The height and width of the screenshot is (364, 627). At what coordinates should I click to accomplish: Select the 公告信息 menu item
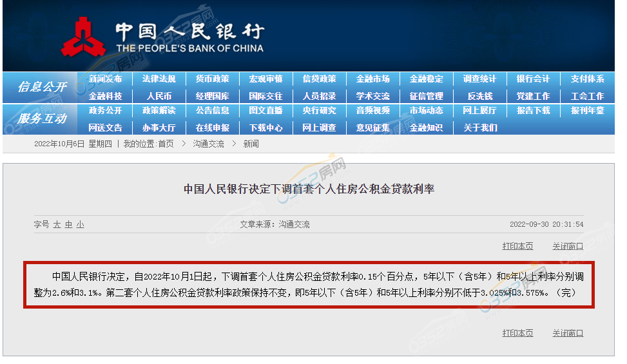213,111
